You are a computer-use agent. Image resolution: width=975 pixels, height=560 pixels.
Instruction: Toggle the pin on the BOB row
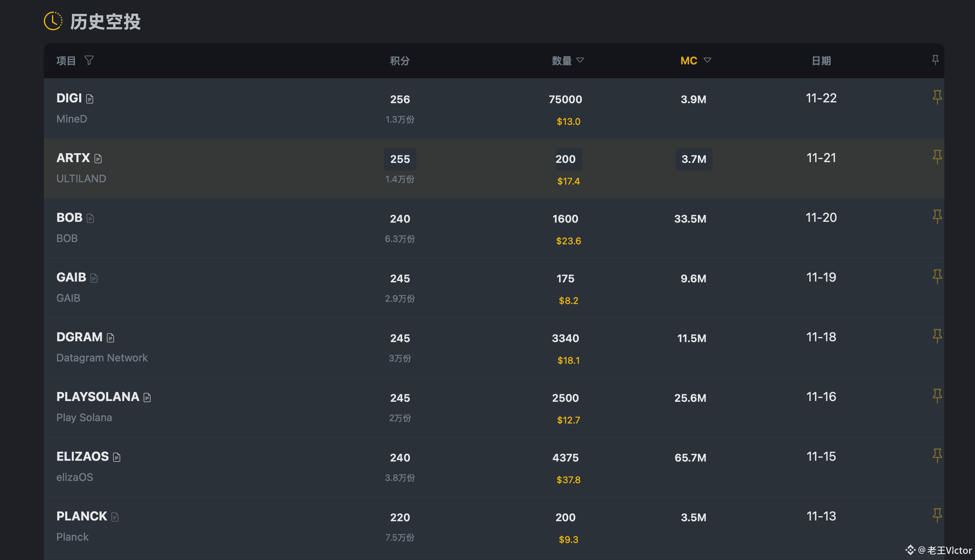click(937, 217)
